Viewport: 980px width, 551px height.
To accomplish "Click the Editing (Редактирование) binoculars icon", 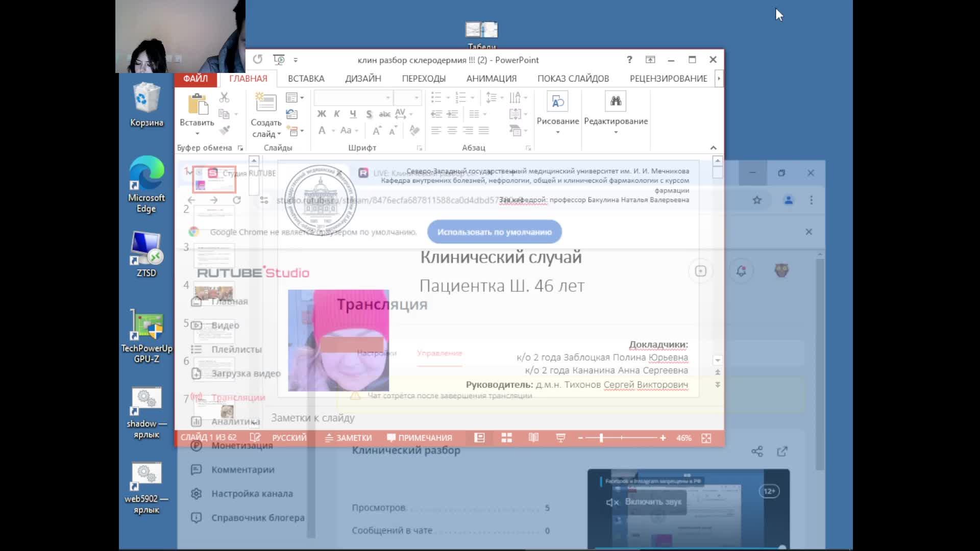I will 616,102.
